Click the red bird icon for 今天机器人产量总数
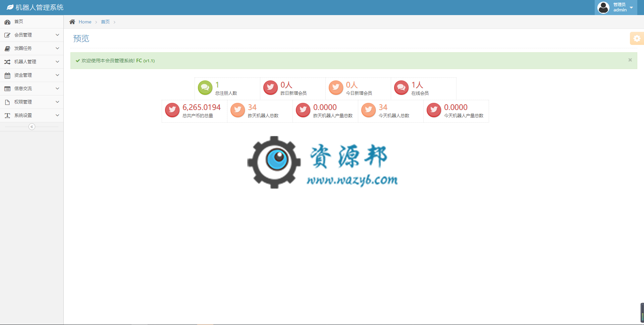Image resolution: width=644 pixels, height=325 pixels. click(434, 110)
